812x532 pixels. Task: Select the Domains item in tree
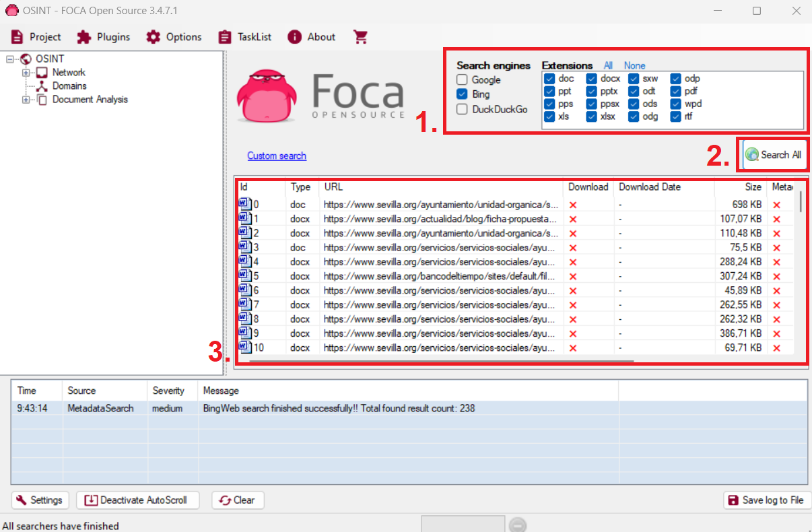coord(69,86)
